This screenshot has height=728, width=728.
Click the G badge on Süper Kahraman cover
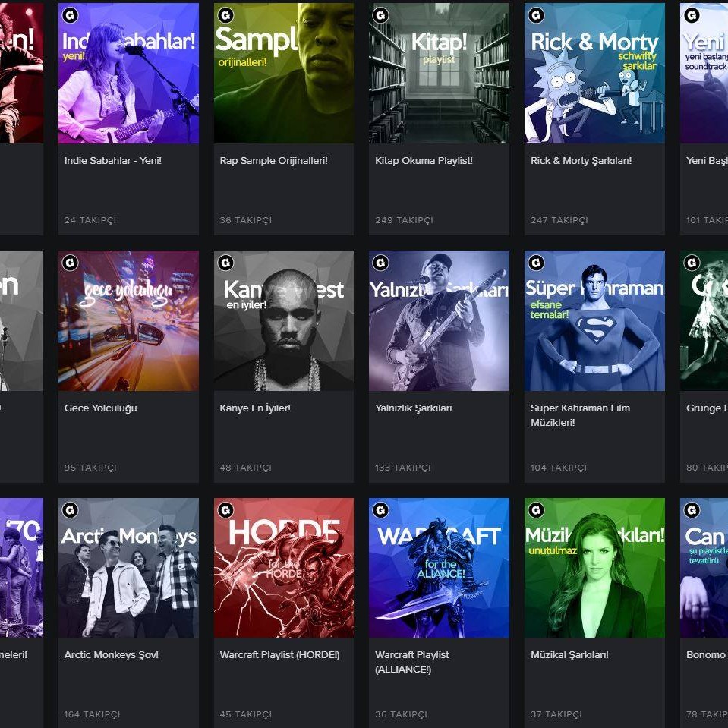[x=537, y=263]
